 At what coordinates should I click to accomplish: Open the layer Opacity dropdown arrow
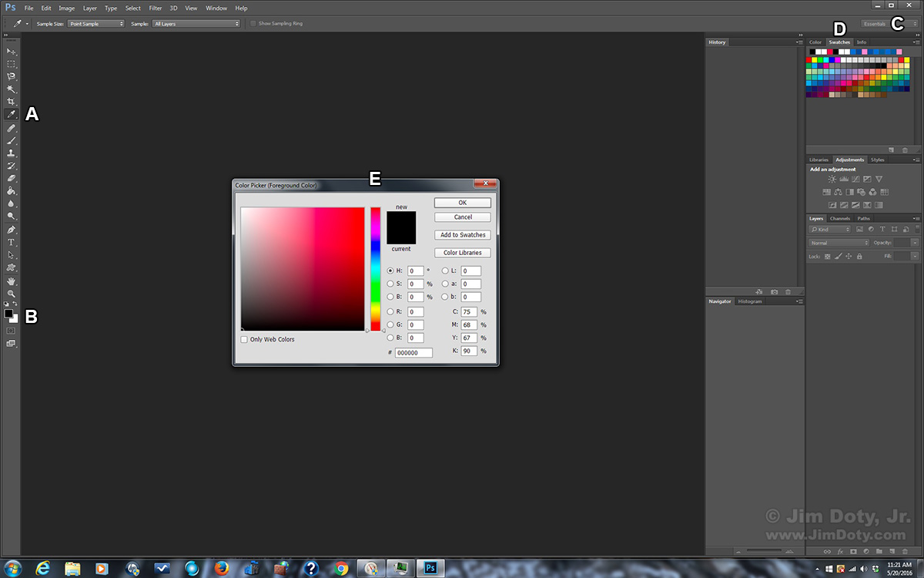(915, 243)
